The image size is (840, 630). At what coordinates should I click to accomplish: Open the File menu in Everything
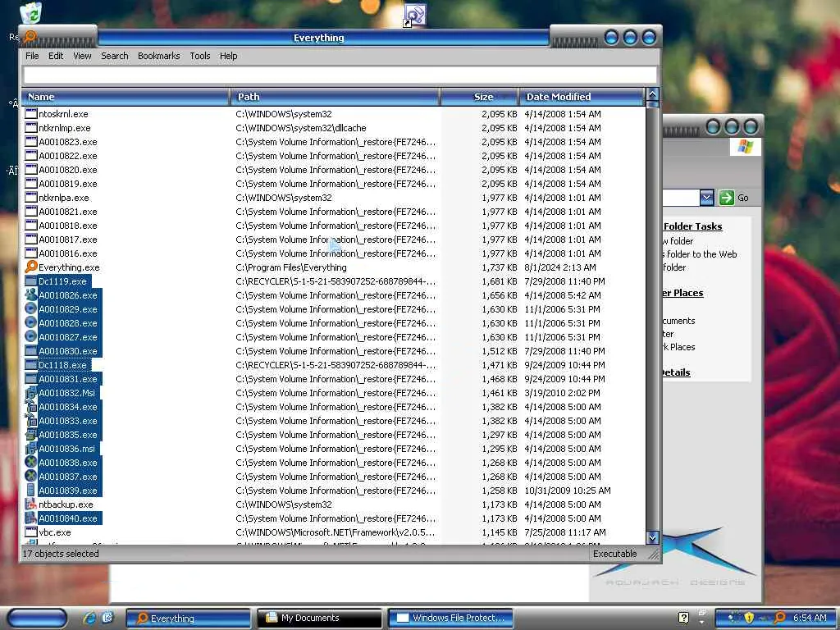click(32, 56)
